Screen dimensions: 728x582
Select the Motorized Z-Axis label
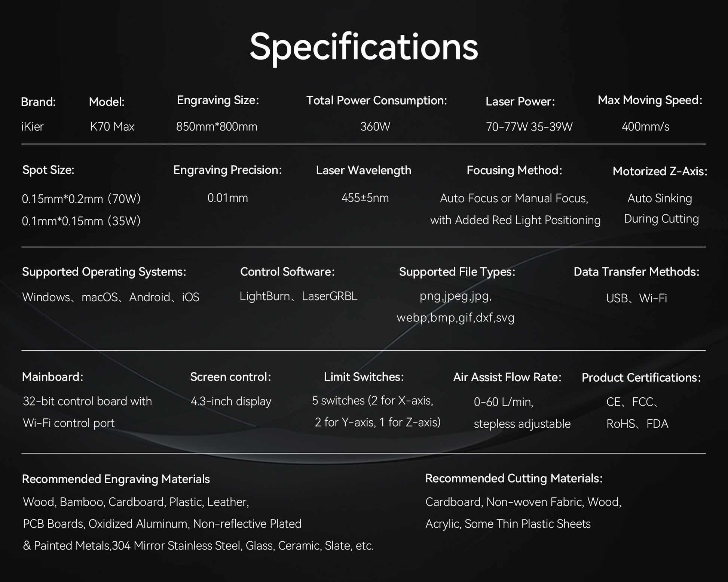(x=660, y=171)
